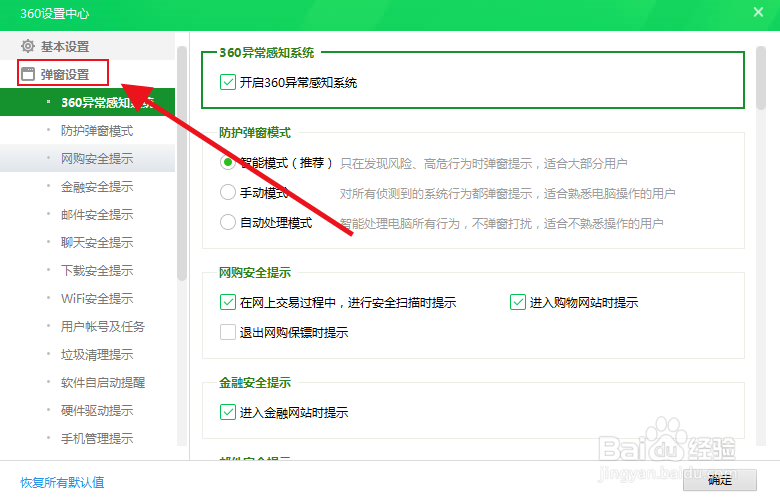Click the 360设置中心 title text
This screenshot has width=780, height=500.
point(55,13)
